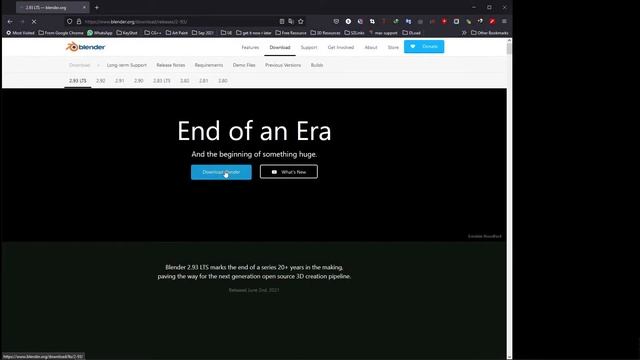Select the 2.83 LTS version tab

[162, 81]
